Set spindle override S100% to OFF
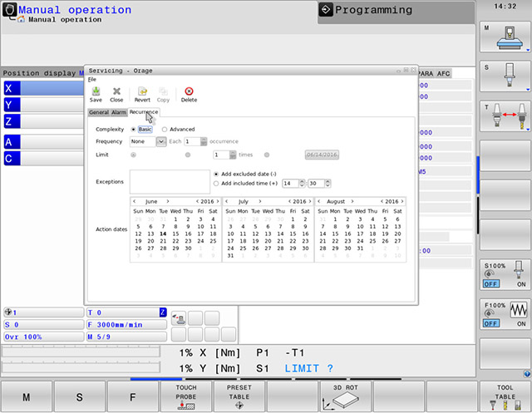Screen dimensions: 532x413 pyautogui.click(x=491, y=284)
